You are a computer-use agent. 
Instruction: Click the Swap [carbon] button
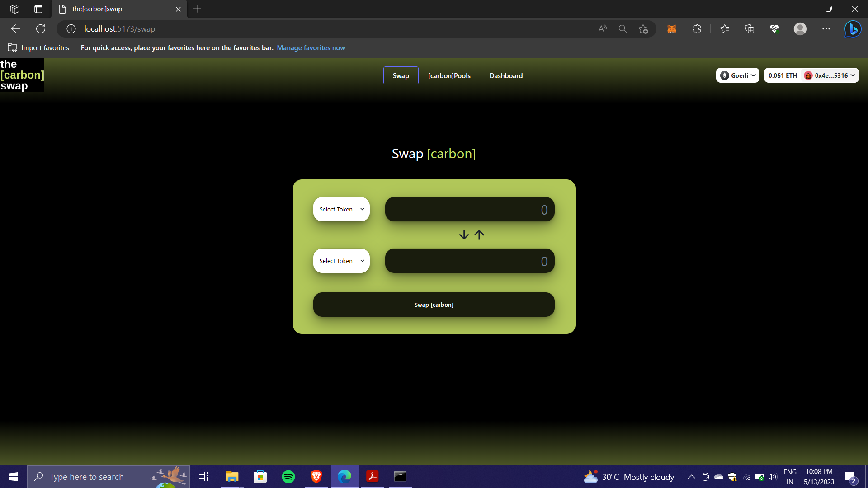pos(434,305)
